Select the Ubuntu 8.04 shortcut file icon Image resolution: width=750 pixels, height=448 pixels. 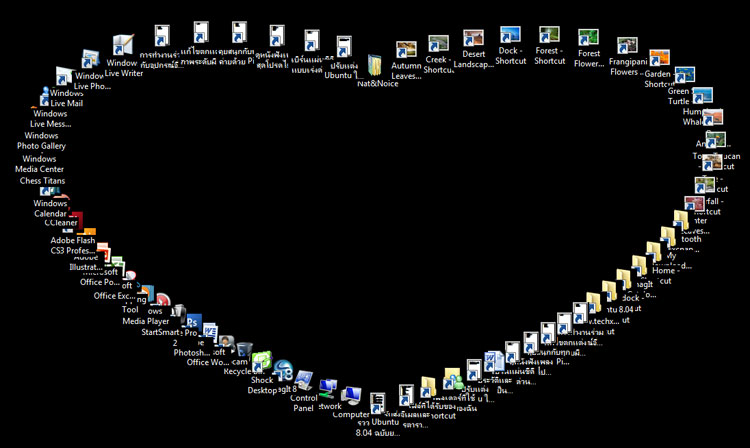(x=377, y=404)
